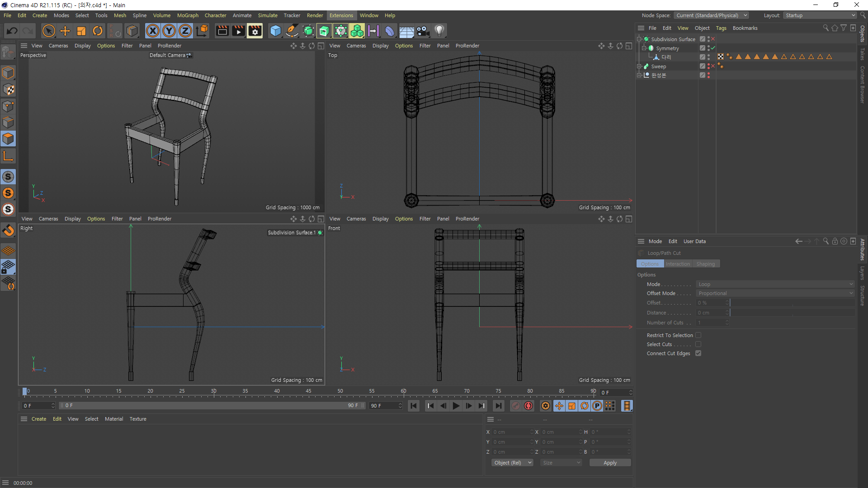Select the Move tool
The height and width of the screenshot is (488, 868).
point(65,31)
